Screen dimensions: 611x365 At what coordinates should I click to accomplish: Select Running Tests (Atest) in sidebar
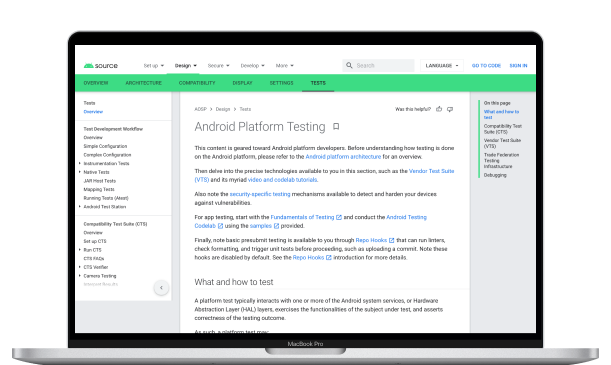click(x=106, y=198)
